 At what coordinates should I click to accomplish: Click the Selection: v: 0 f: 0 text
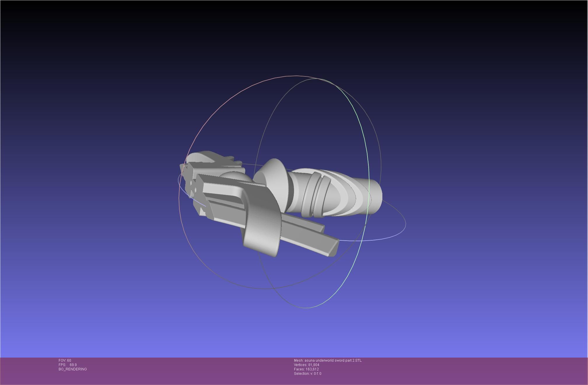point(307,374)
